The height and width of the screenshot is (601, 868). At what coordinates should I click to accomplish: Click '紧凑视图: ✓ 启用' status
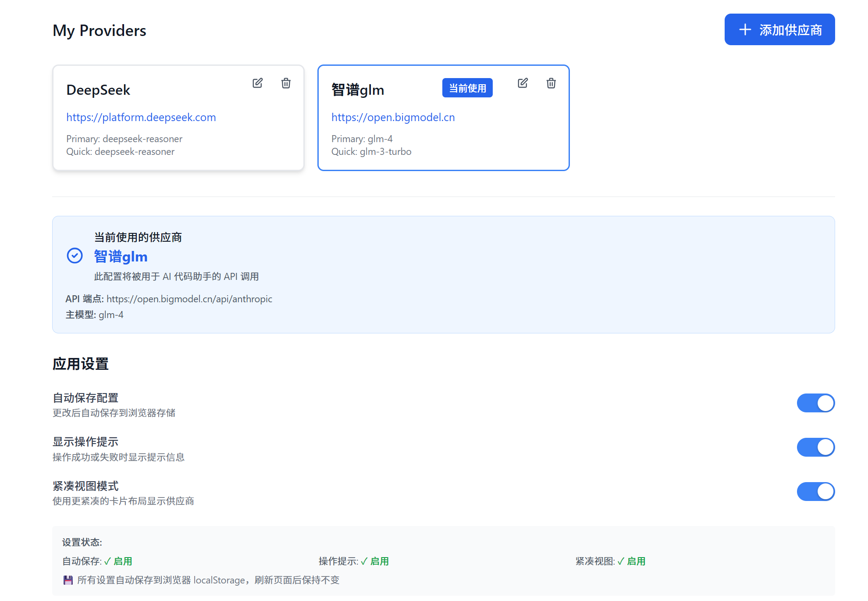coord(610,561)
